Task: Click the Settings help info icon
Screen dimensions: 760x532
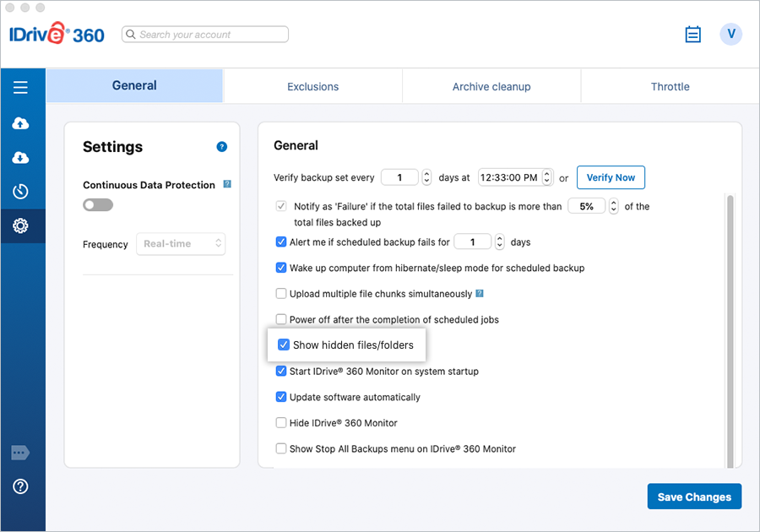Action: point(222,147)
